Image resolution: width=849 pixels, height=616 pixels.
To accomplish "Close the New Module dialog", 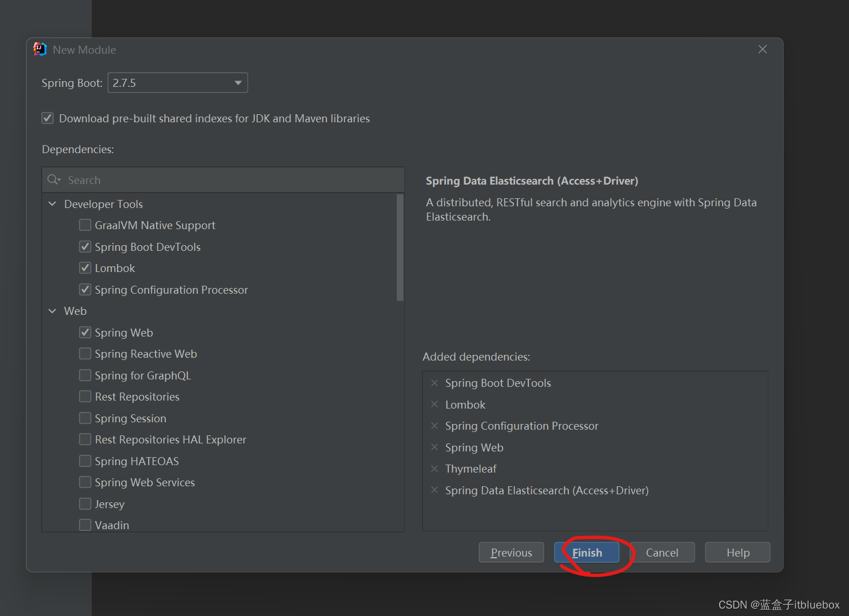I will pyautogui.click(x=762, y=49).
